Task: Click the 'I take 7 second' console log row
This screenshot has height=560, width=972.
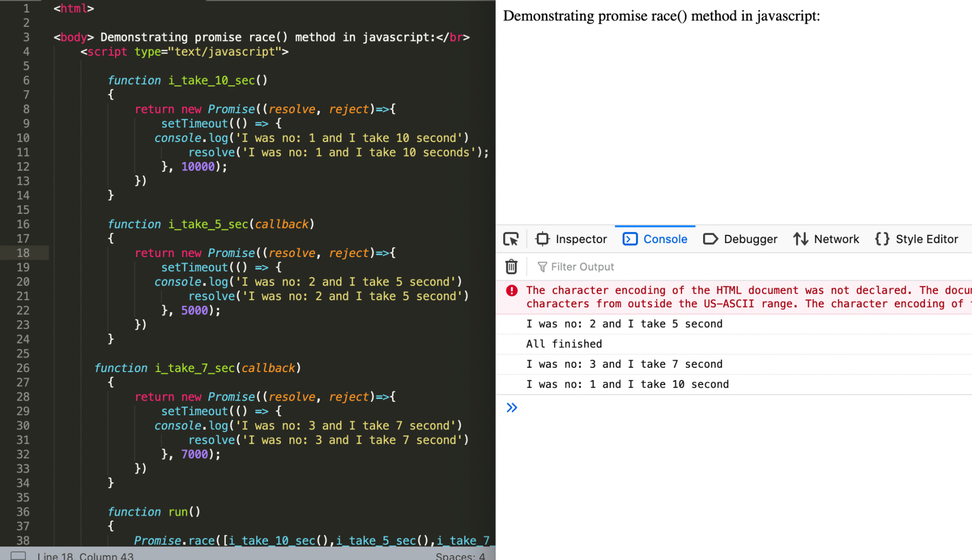Action: (624, 364)
